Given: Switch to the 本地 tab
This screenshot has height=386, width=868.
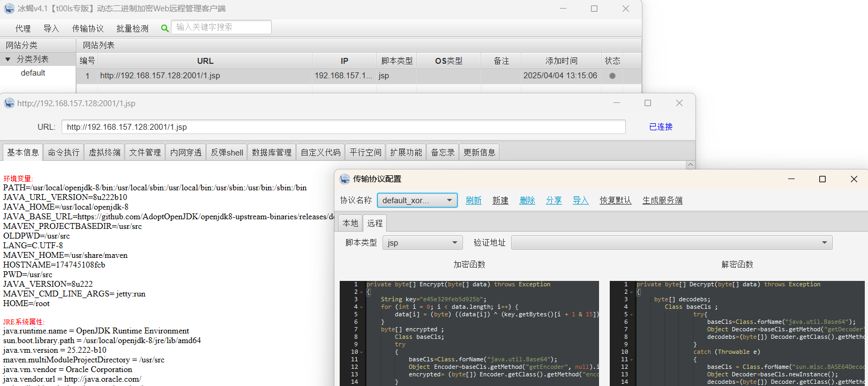Looking at the screenshot, I should (350, 223).
